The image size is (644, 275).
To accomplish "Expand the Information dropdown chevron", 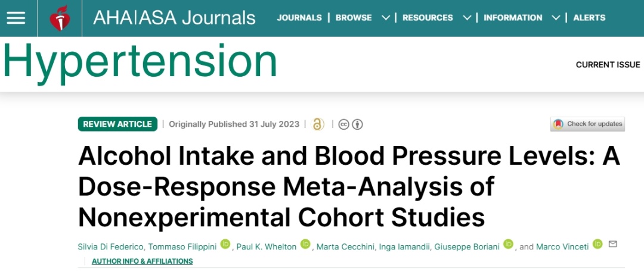I will 556,18.
